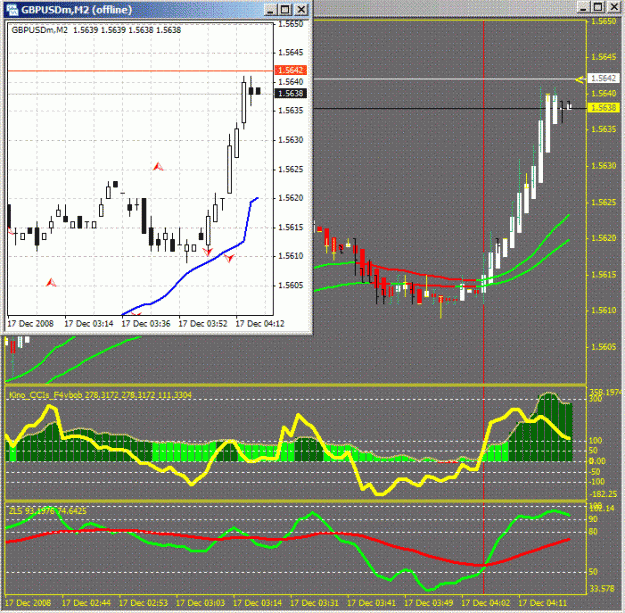Viewport: 625px width, 613px height.
Task: Maximize the background dark chart window
Action: point(598,7)
